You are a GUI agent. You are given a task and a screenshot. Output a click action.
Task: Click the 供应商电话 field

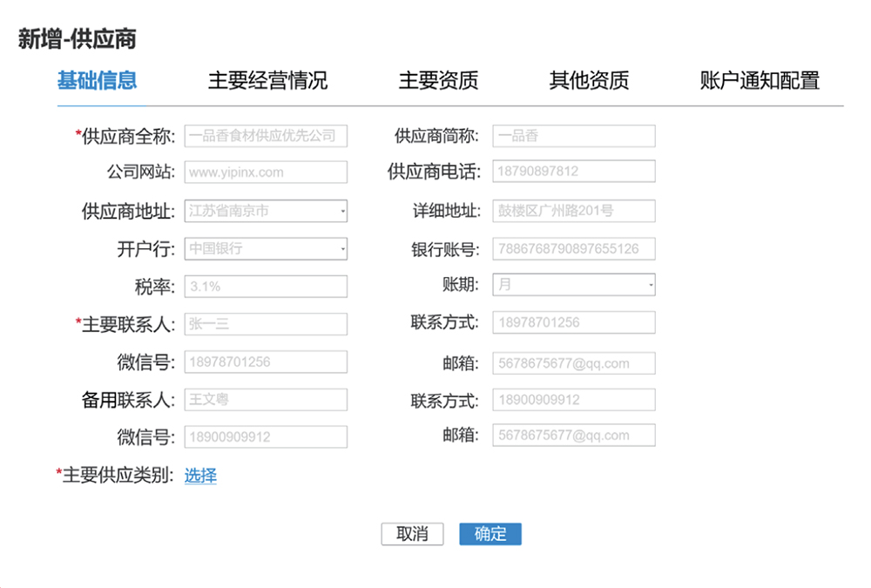tap(574, 172)
